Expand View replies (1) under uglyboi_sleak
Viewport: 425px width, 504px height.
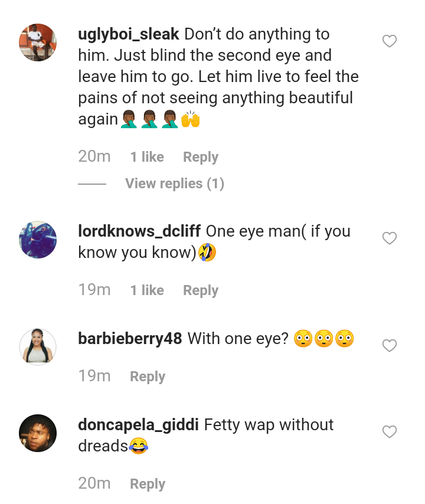[175, 184]
